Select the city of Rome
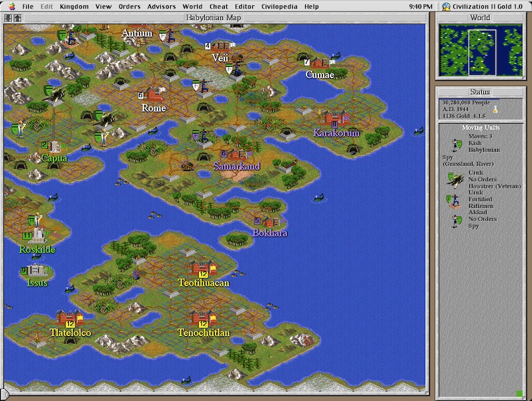The image size is (532, 401). click(x=154, y=94)
